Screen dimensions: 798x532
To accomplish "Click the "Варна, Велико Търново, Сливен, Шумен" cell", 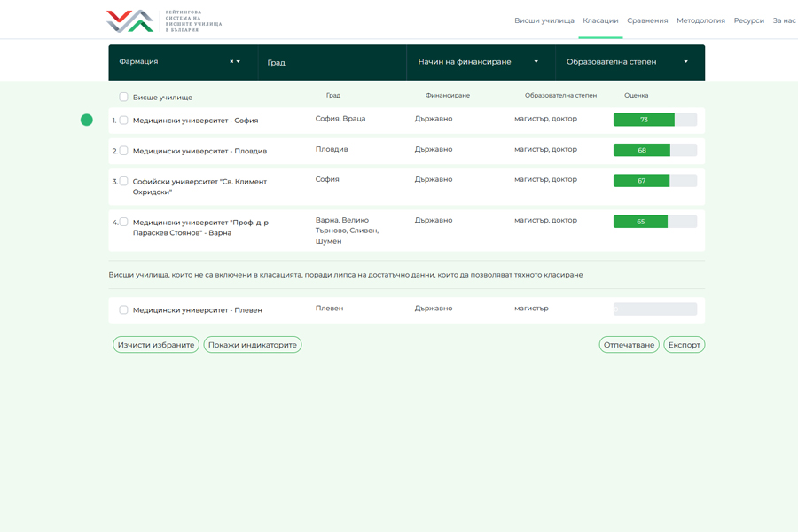I will tap(347, 231).
